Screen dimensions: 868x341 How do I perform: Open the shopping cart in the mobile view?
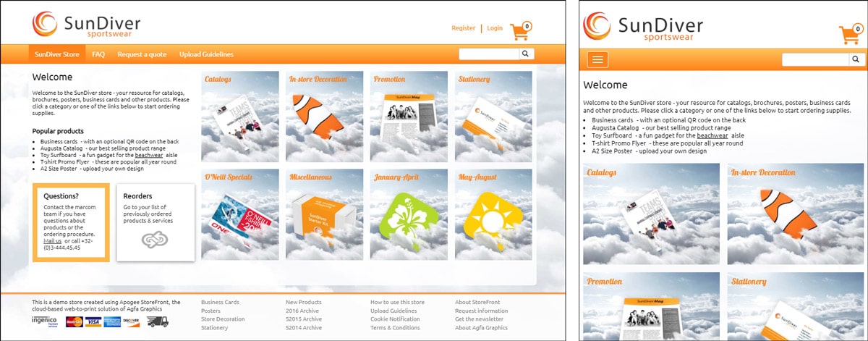[850, 34]
